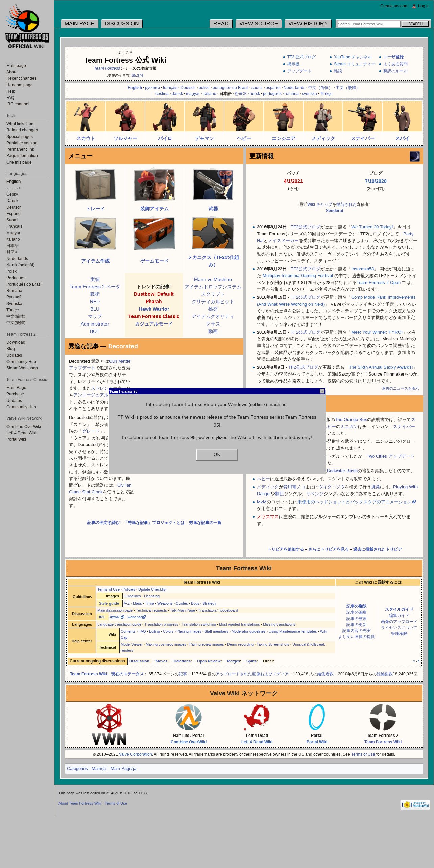Click the Team Fortress 2 emblem logo
This screenshot has height=868, width=434.
coord(383,717)
